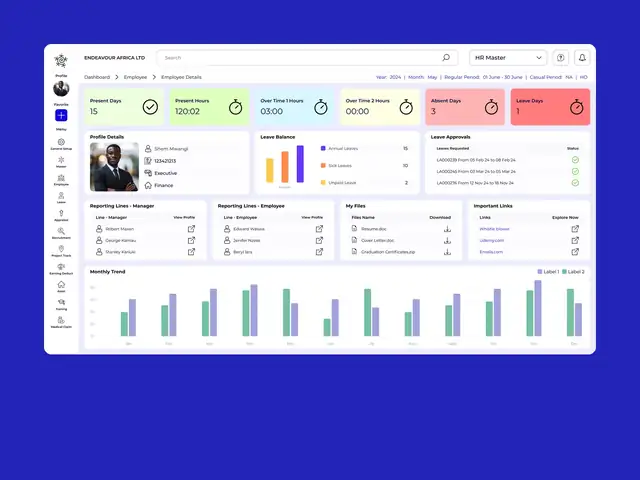The image size is (640, 480).
Task: Open the udemy.com external link icon
Action: (x=575, y=240)
